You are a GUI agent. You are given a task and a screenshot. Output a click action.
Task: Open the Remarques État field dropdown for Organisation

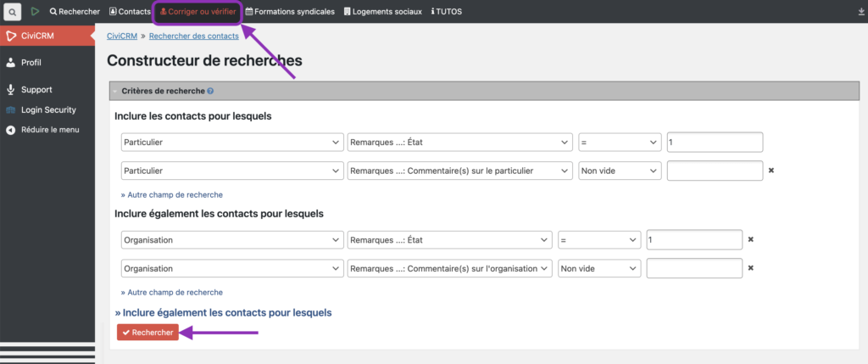click(448, 240)
